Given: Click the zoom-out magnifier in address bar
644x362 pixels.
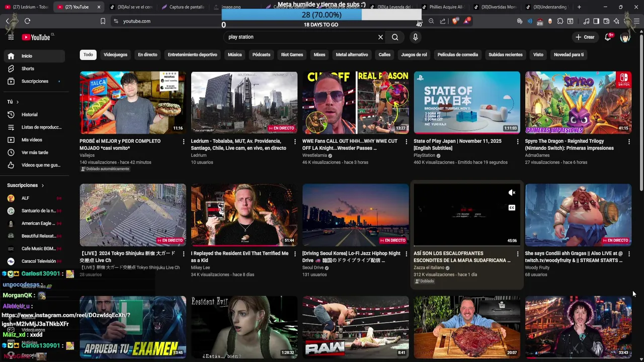Looking at the screenshot, I should (431, 21).
